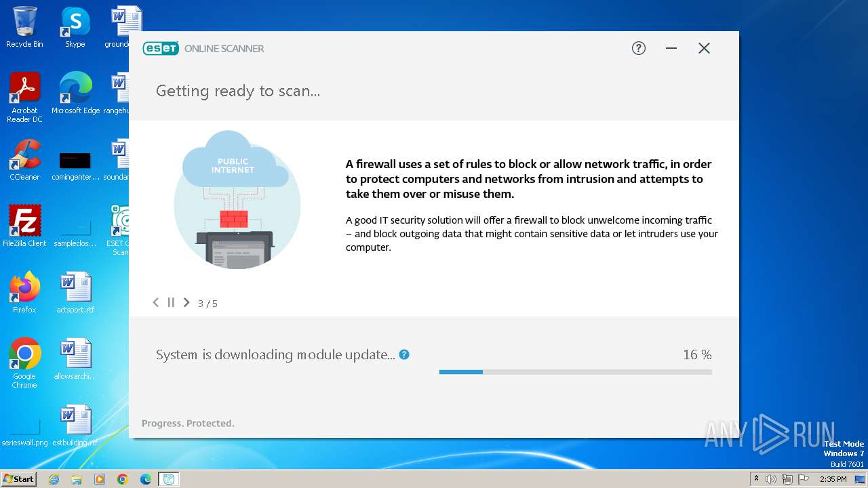The height and width of the screenshot is (488, 868).
Task: Click the ESET logo in title bar
Action: click(x=161, y=48)
